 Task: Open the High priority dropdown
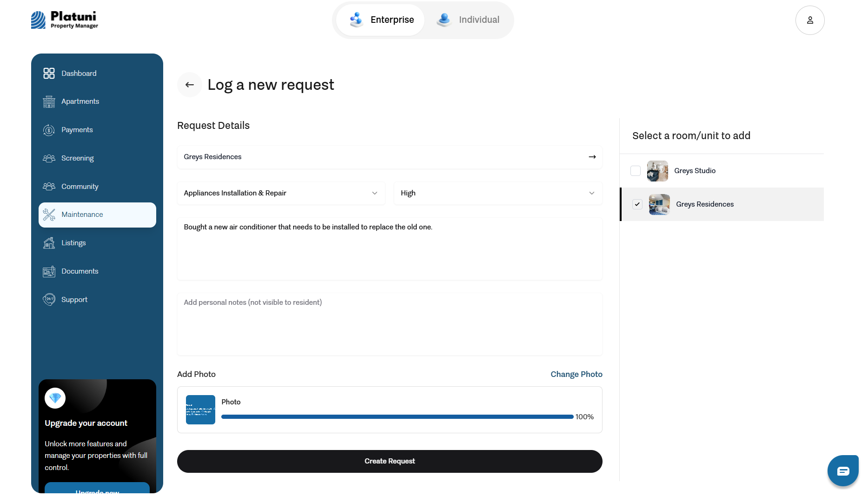click(x=498, y=193)
